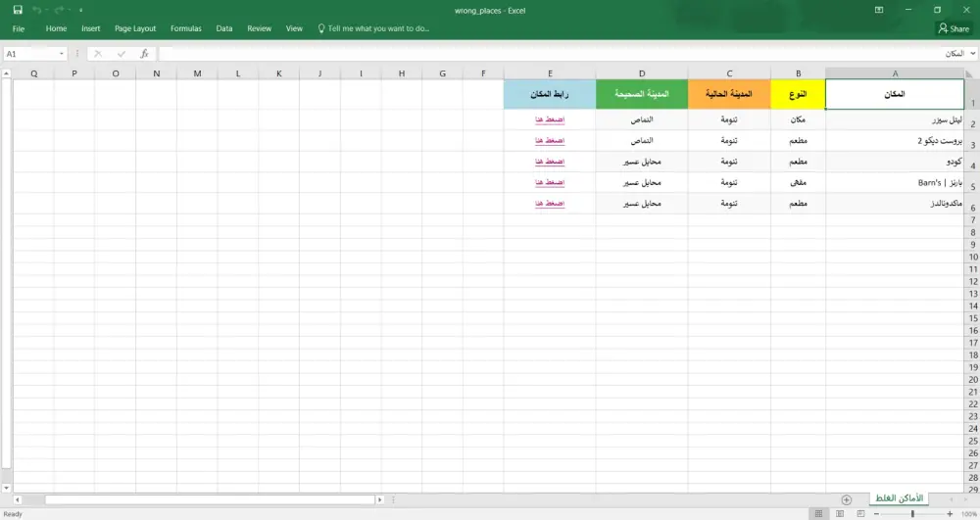980x520 pixels.
Task: Switch to the Insert ribbon tab
Action: pyautogui.click(x=90, y=28)
